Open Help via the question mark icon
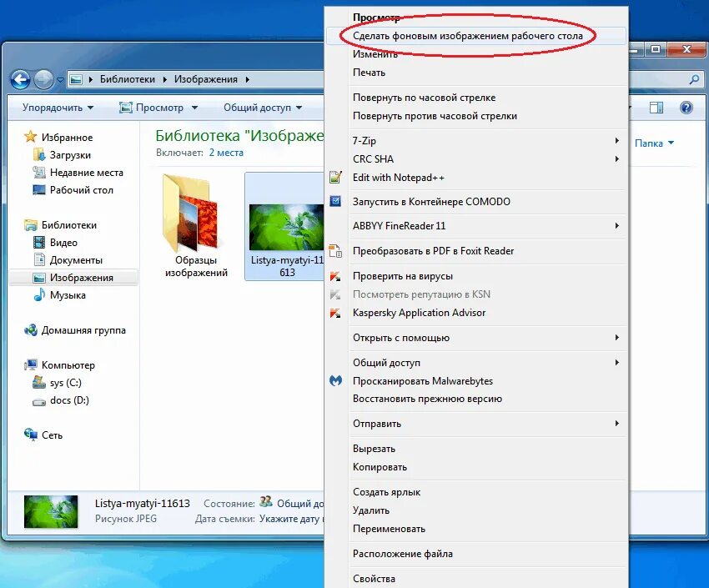This screenshot has height=588, width=709. pyautogui.click(x=686, y=108)
